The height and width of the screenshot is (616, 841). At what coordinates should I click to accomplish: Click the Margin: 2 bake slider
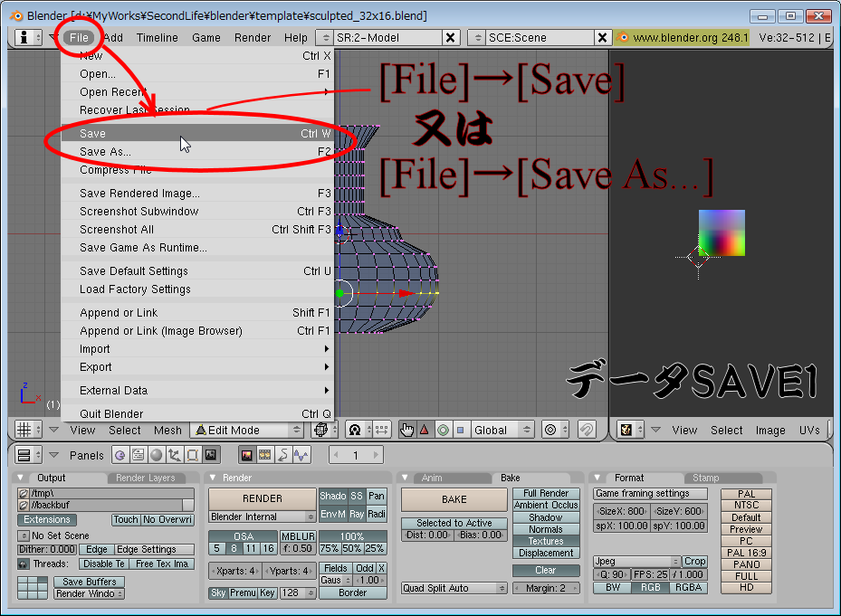tap(546, 588)
